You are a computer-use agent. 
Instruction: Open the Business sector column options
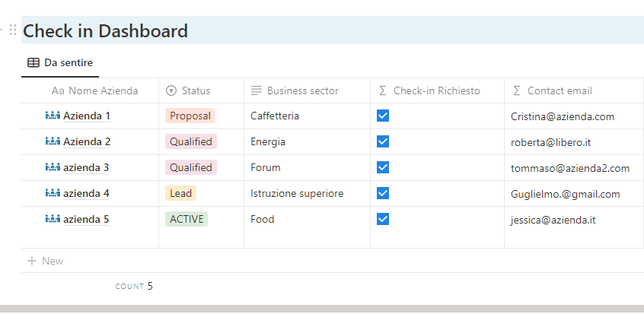pos(302,90)
